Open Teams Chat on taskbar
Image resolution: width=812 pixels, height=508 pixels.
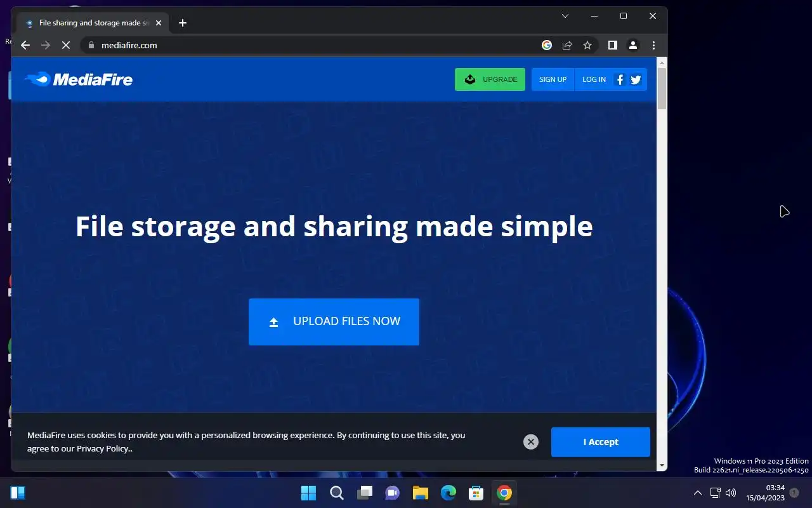[392, 493]
